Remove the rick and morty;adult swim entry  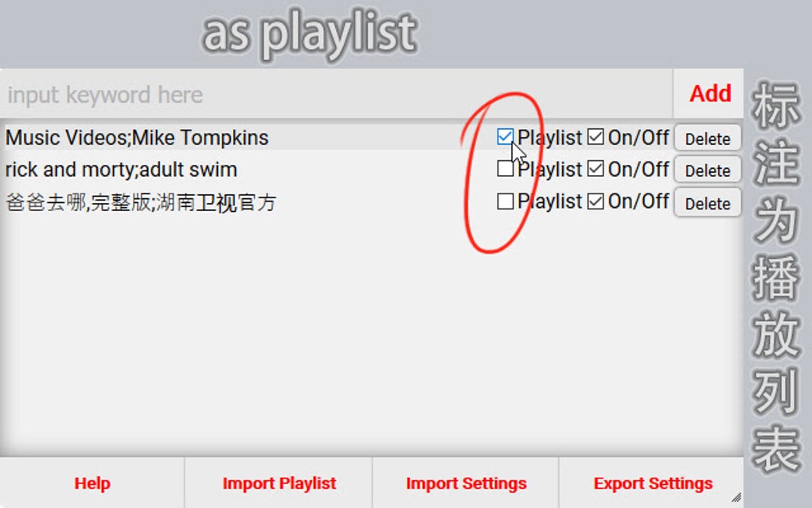click(x=707, y=170)
